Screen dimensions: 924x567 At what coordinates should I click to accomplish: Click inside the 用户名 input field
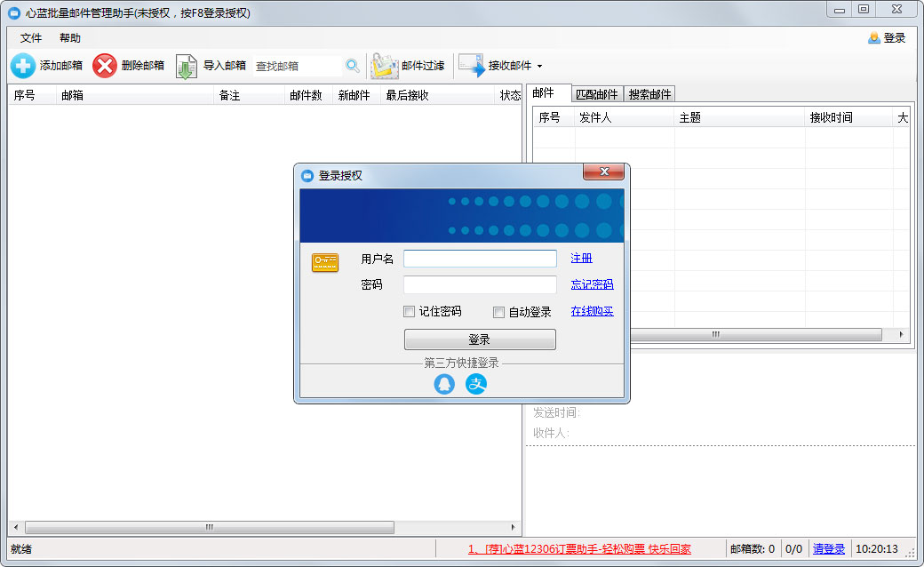(480, 258)
